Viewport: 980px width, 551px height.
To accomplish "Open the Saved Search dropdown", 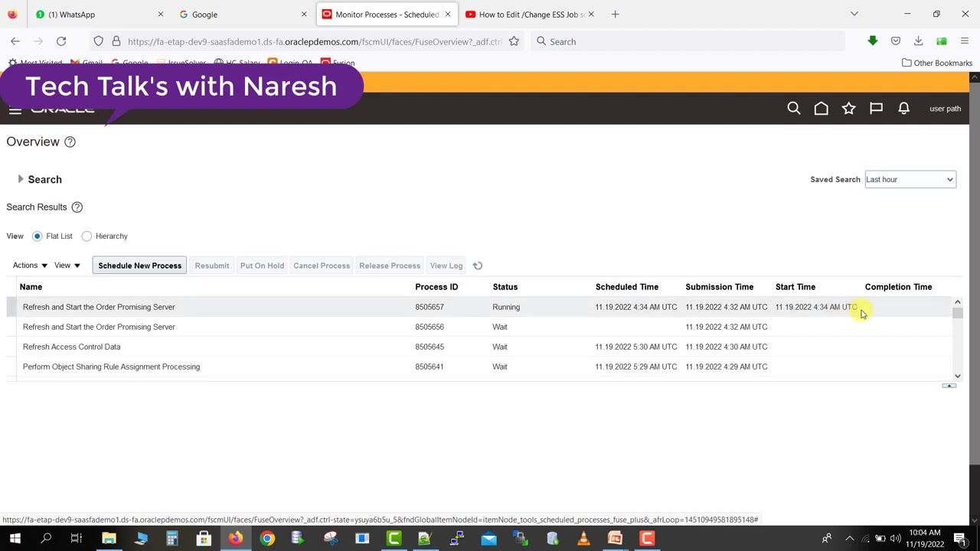I will [x=910, y=180].
